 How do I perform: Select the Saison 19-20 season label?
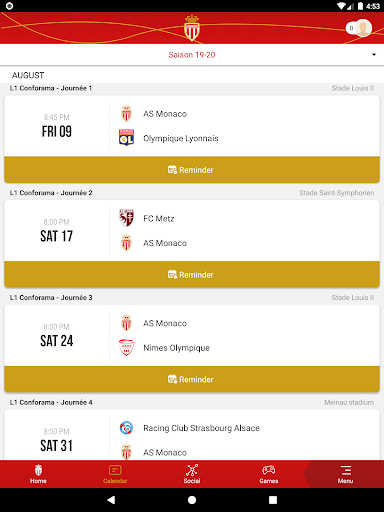click(x=192, y=55)
